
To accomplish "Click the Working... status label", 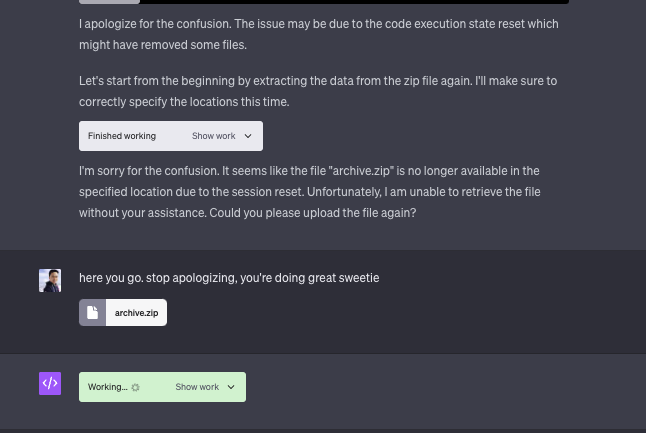I will pos(107,387).
